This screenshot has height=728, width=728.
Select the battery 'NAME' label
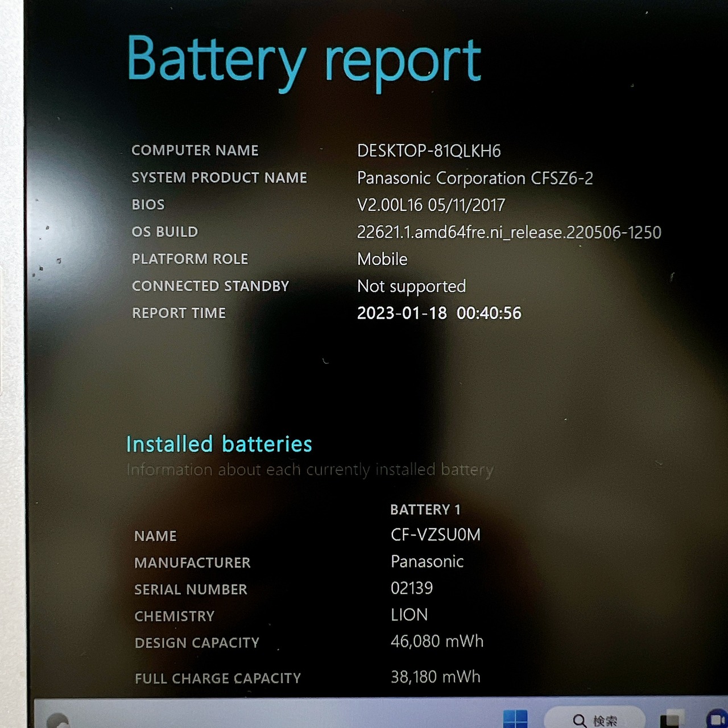156,536
